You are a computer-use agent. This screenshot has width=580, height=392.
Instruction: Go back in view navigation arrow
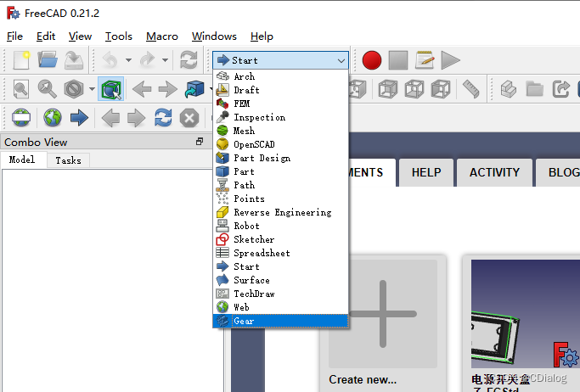[142, 89]
